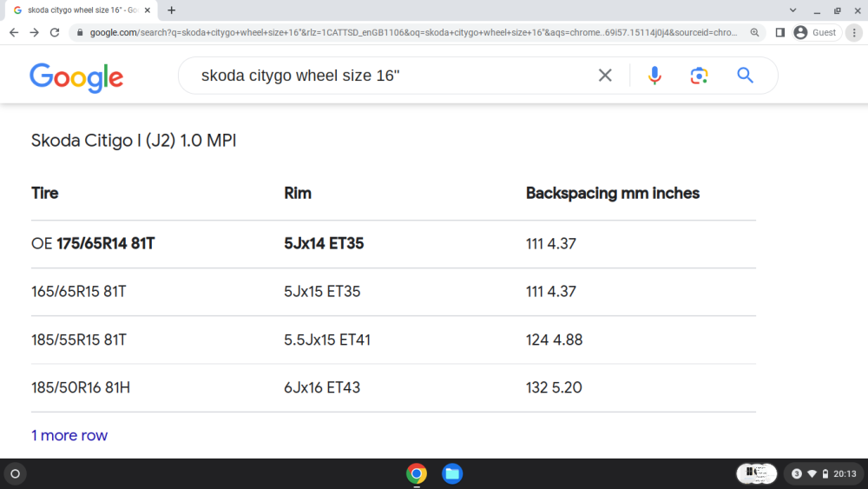This screenshot has height=489, width=868.
Task: Select Backspacing mm inches header
Action: tap(613, 194)
